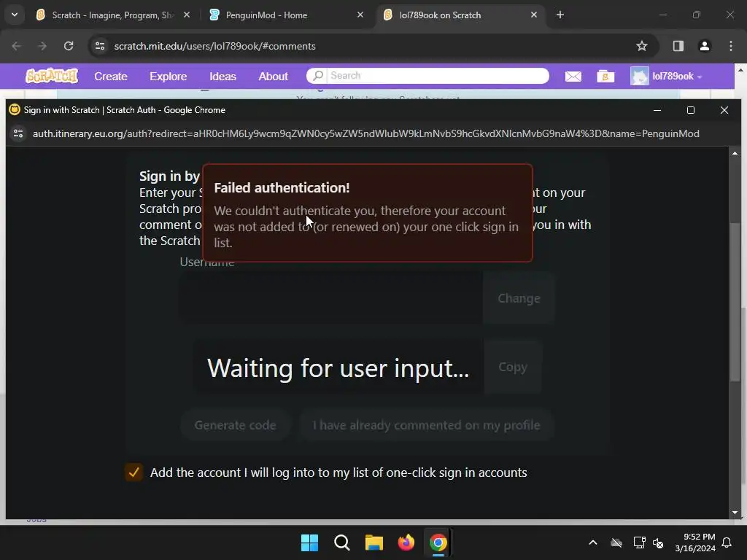Open a new tab with the plus button
The height and width of the screenshot is (560, 747).
[560, 15]
